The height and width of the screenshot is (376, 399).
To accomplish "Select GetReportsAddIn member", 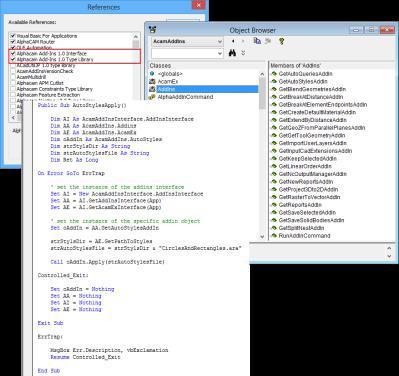I will tap(300, 205).
